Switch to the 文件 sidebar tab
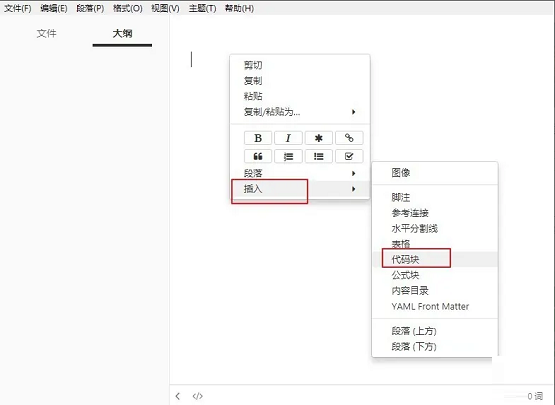This screenshot has width=555, height=405. point(46,34)
